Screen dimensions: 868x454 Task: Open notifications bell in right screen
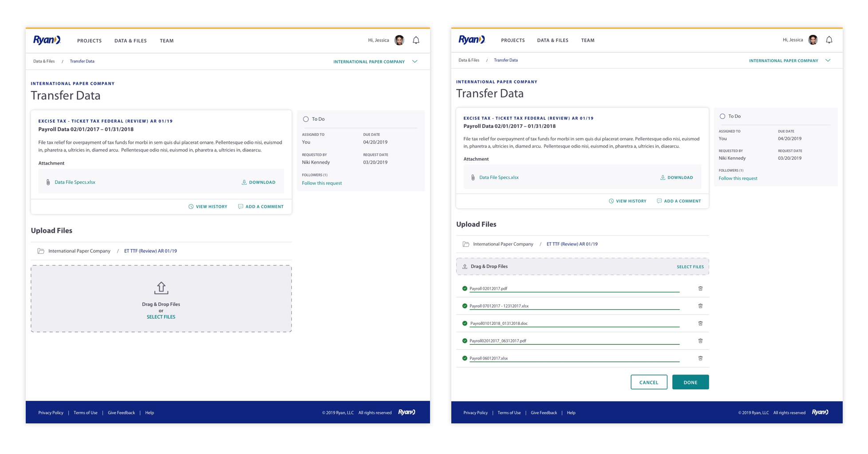coord(829,40)
